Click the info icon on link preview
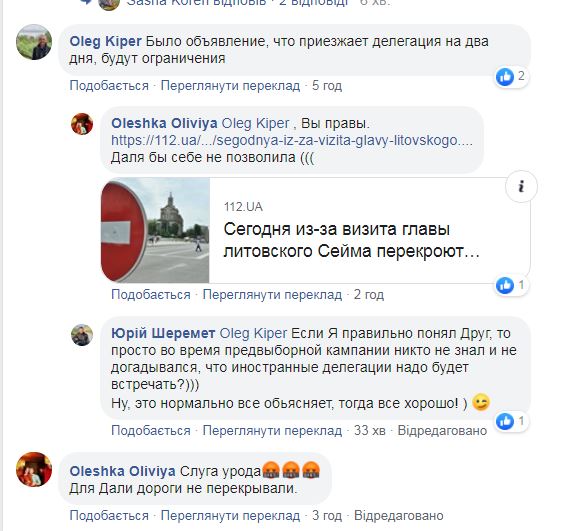The width and height of the screenshot is (566, 531). (x=521, y=187)
